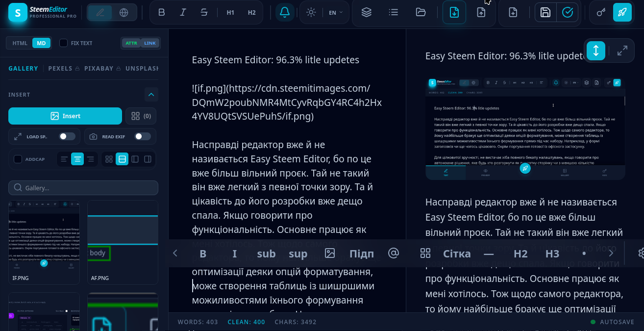Save with the floppy disk icon

click(545, 13)
